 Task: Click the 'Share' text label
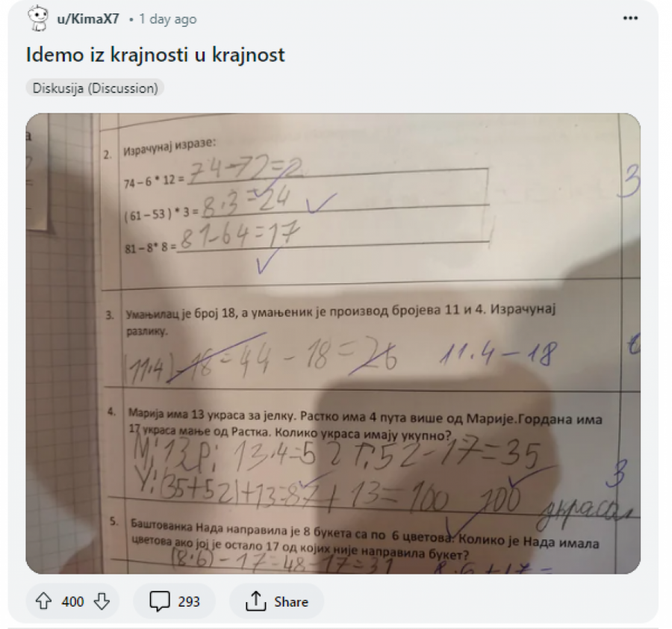click(x=291, y=601)
